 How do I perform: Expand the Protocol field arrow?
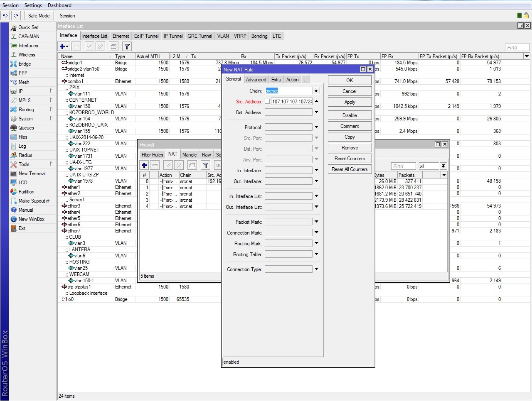tap(316, 127)
